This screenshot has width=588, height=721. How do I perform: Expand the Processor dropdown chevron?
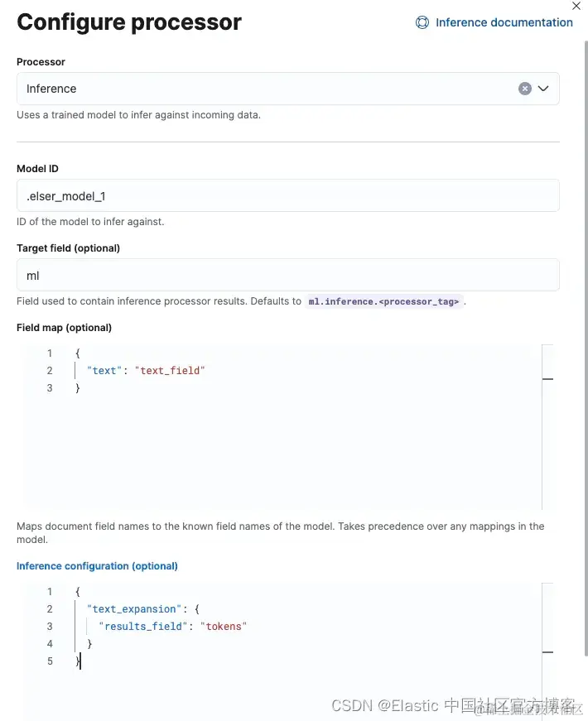point(544,89)
